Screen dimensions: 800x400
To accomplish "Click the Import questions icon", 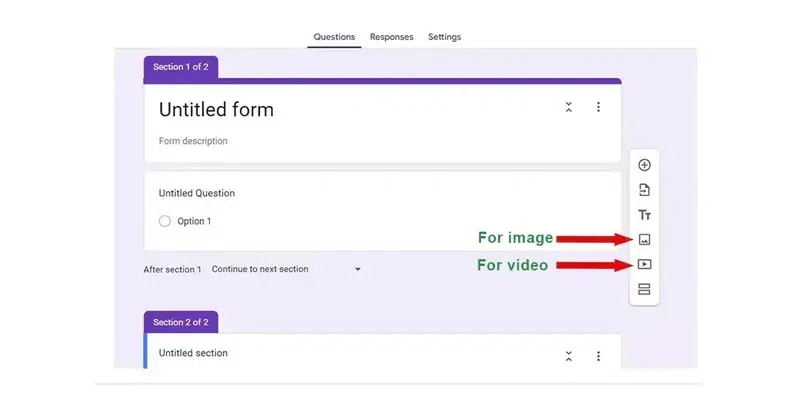I will coord(644,190).
